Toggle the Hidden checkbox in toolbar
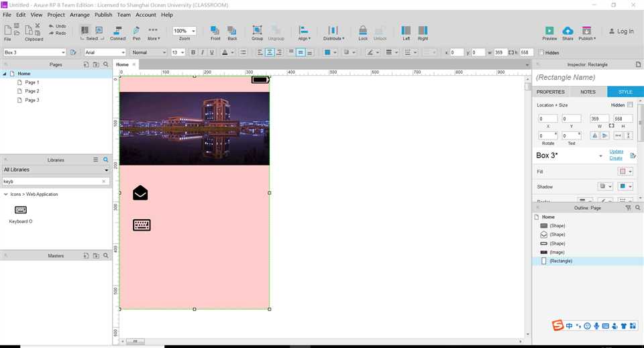The height and width of the screenshot is (348, 644). (x=541, y=52)
